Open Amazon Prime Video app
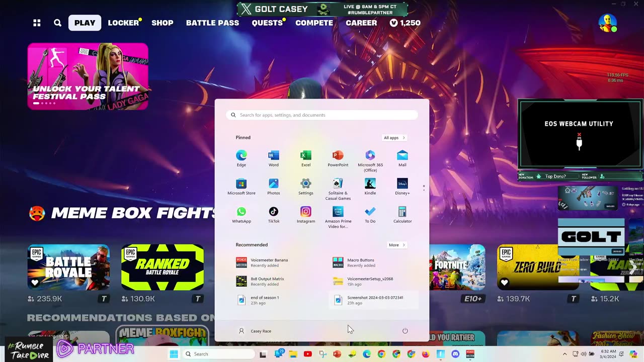The image size is (644, 362). click(x=338, y=217)
